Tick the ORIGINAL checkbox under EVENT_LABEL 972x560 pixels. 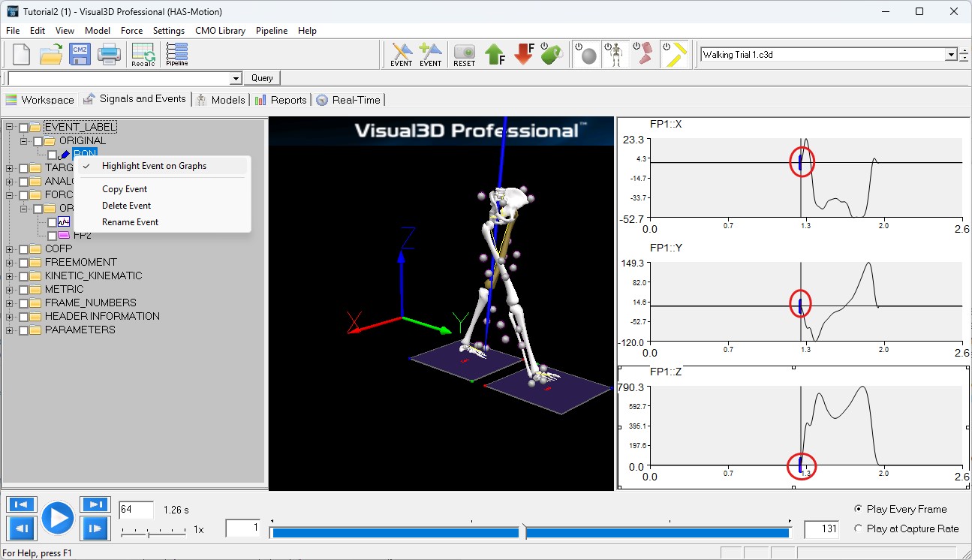coord(38,141)
